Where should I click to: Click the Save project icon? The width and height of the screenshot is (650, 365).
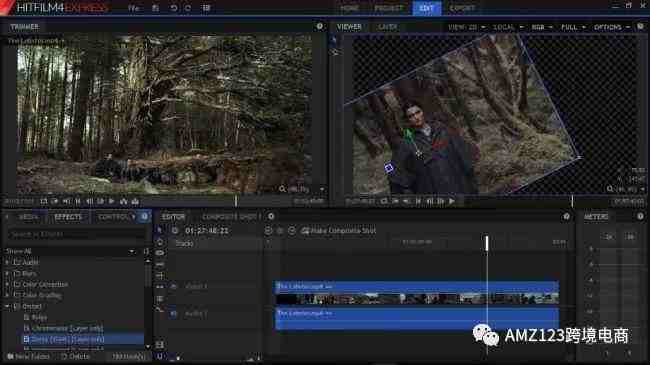[x=155, y=8]
